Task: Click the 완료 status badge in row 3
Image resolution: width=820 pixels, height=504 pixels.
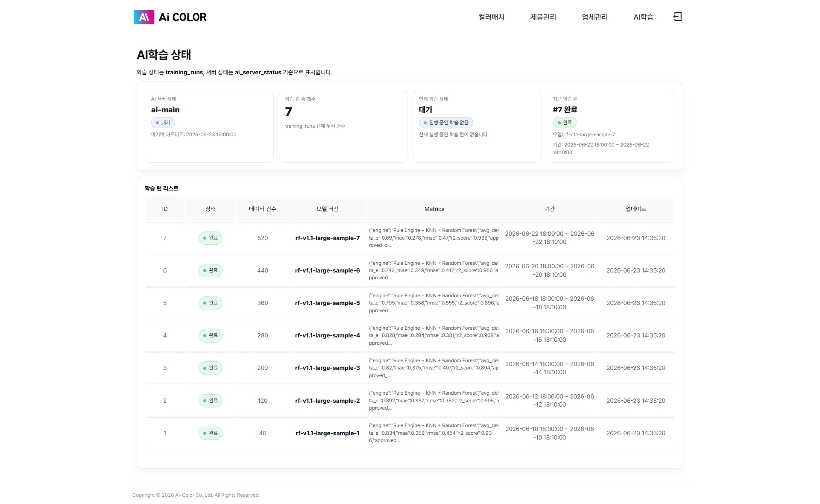Action: (211, 368)
